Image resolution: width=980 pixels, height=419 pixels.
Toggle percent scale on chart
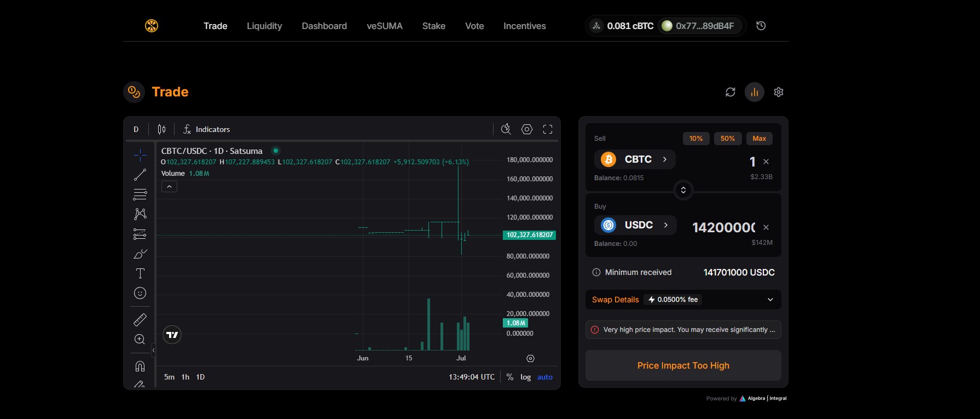click(509, 377)
